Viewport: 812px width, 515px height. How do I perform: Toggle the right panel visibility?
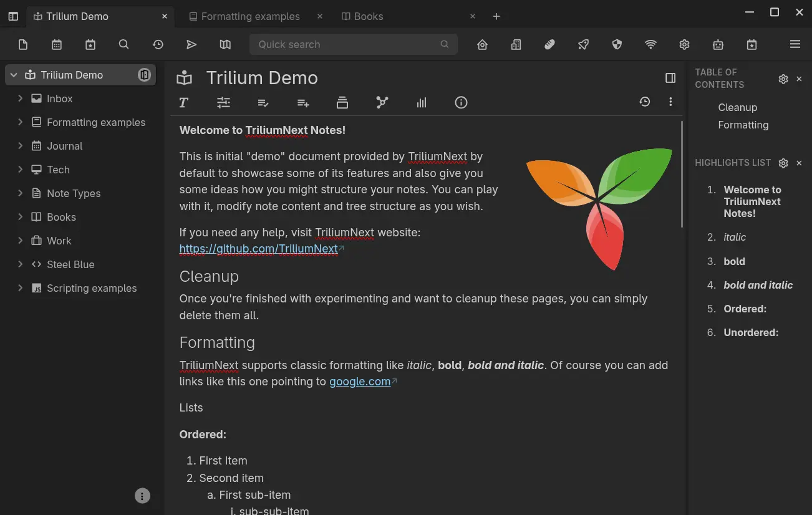(x=670, y=78)
